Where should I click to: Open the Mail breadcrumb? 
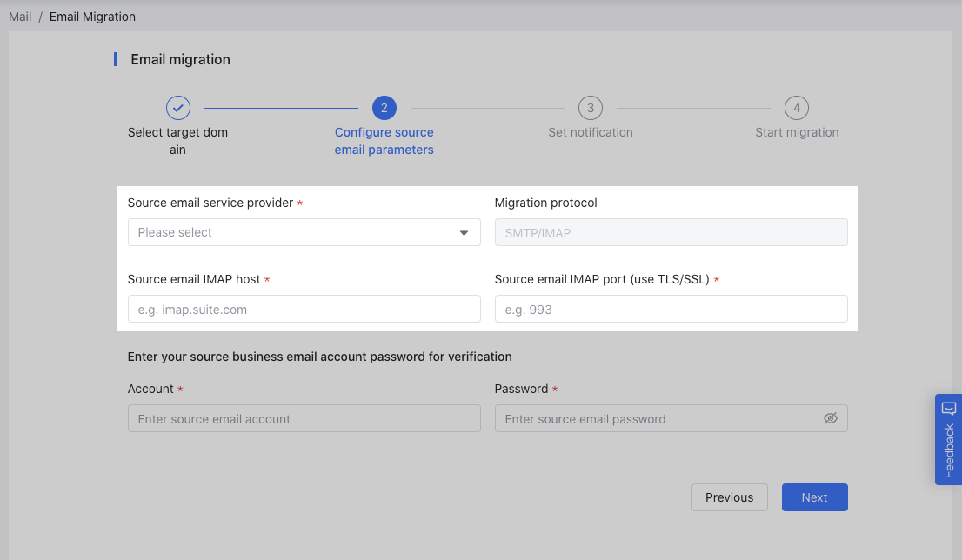point(20,16)
